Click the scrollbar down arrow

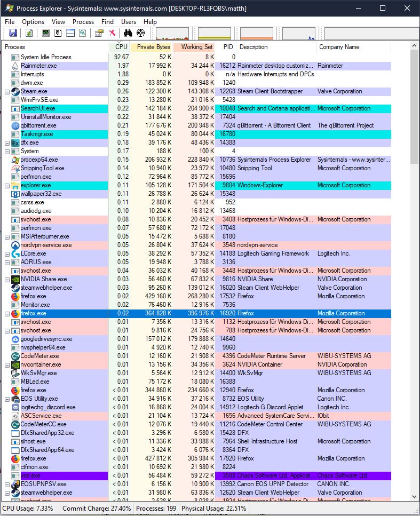(x=415, y=496)
